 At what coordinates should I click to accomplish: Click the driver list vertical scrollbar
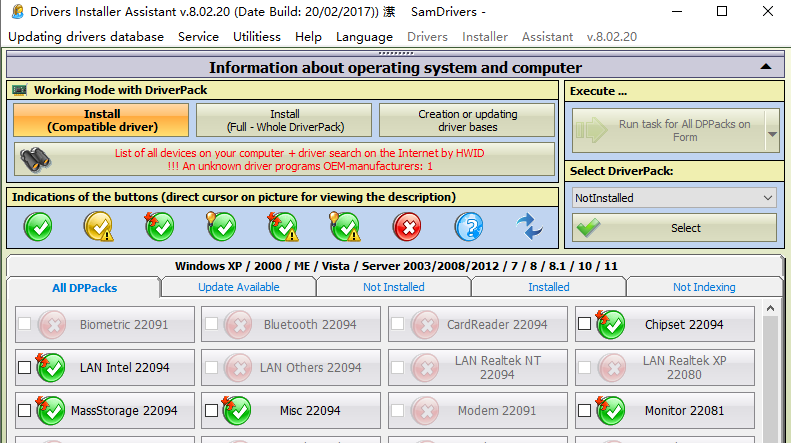click(x=771, y=380)
